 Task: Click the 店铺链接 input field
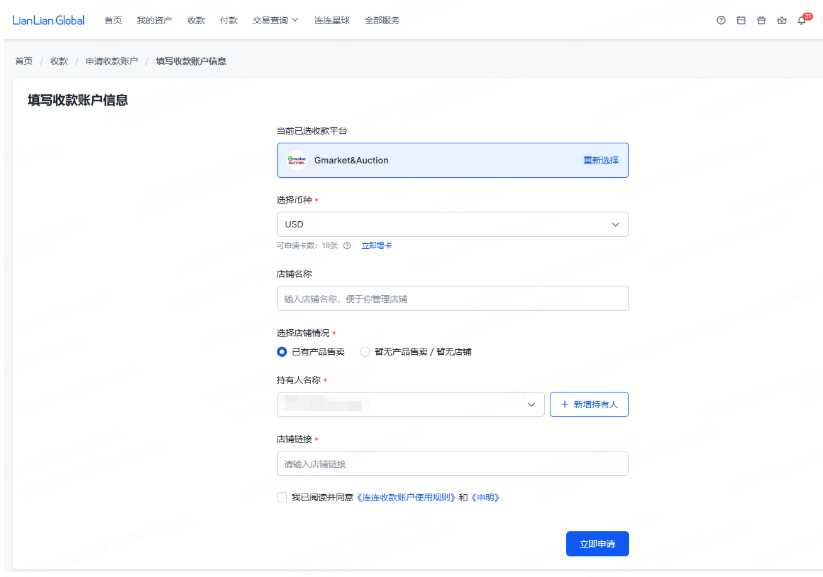(452, 464)
